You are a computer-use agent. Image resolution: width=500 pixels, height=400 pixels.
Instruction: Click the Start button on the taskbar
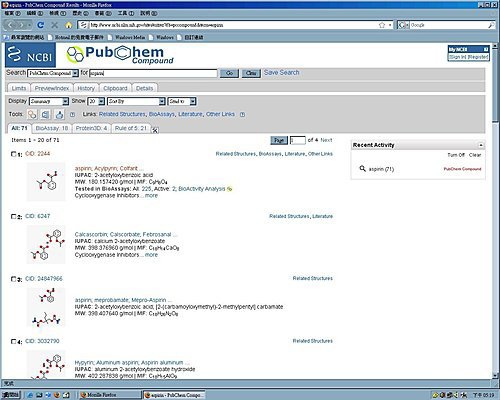11,395
